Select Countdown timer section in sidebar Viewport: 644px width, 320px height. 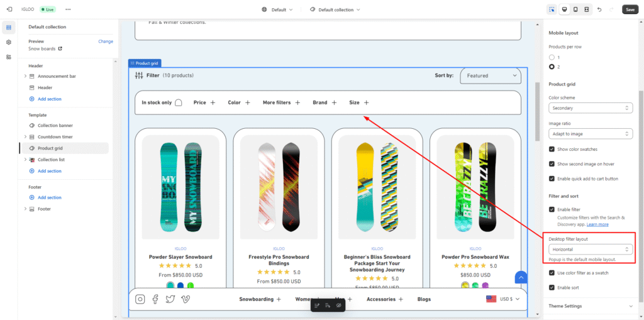pyautogui.click(x=55, y=137)
